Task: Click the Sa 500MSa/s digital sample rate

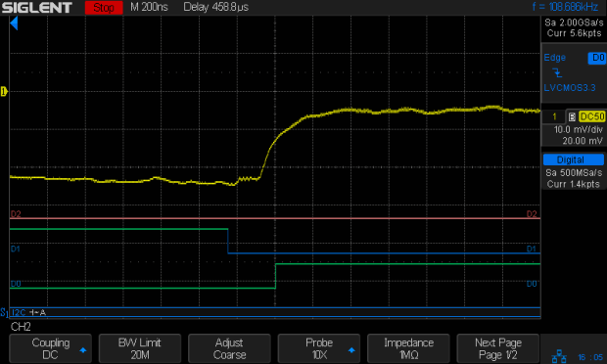Action: click(x=574, y=172)
